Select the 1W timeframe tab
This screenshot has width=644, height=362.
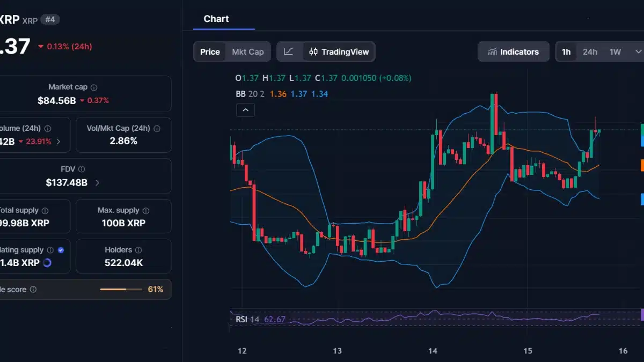click(x=615, y=51)
